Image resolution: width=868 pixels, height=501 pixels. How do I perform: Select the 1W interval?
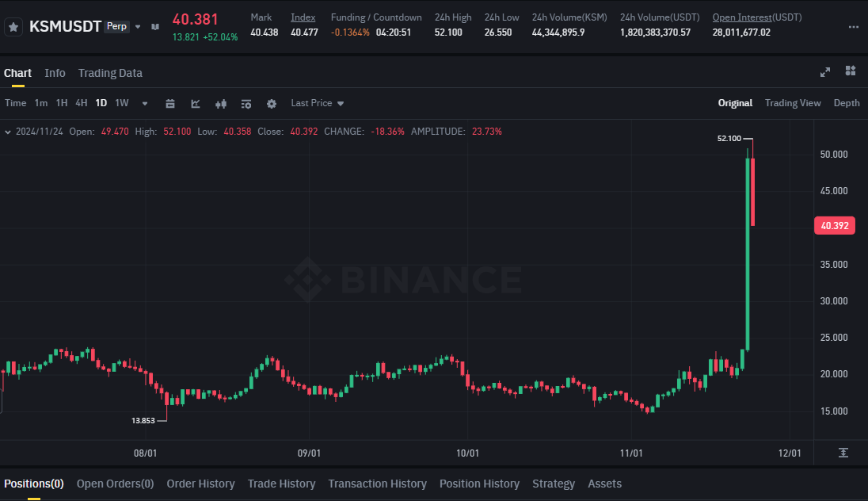pos(122,103)
